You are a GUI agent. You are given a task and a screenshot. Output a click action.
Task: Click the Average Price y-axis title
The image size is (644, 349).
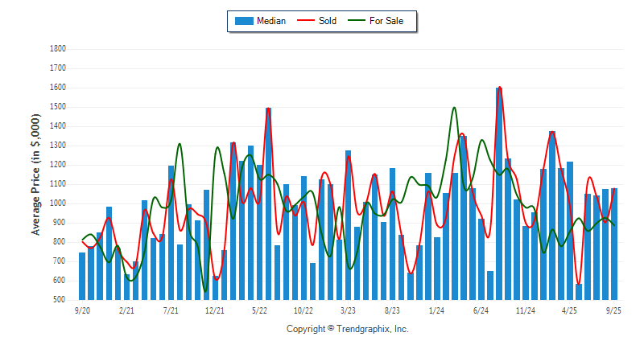[x=35, y=174]
